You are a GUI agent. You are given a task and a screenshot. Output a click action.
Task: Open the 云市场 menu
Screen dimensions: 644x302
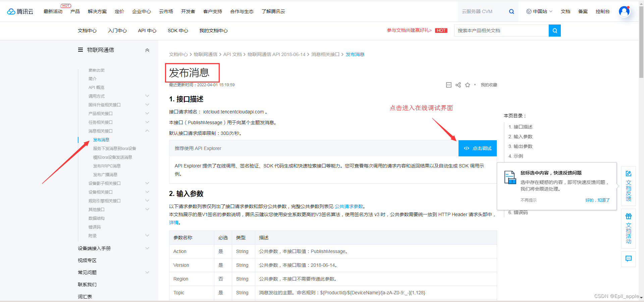pos(166,11)
